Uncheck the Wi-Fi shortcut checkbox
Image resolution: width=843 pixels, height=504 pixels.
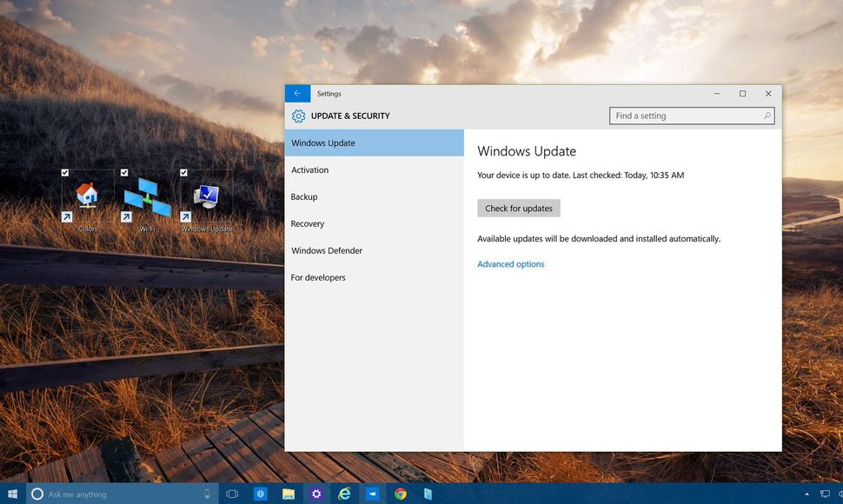[123, 172]
